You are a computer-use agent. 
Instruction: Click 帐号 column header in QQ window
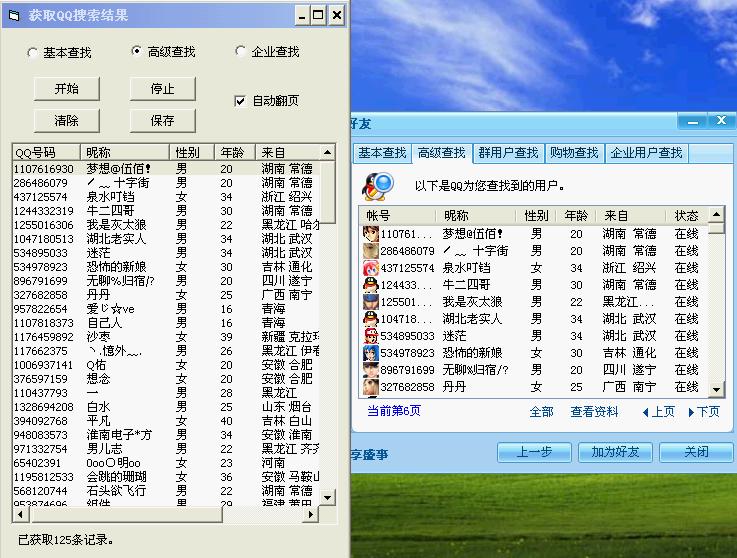click(398, 216)
